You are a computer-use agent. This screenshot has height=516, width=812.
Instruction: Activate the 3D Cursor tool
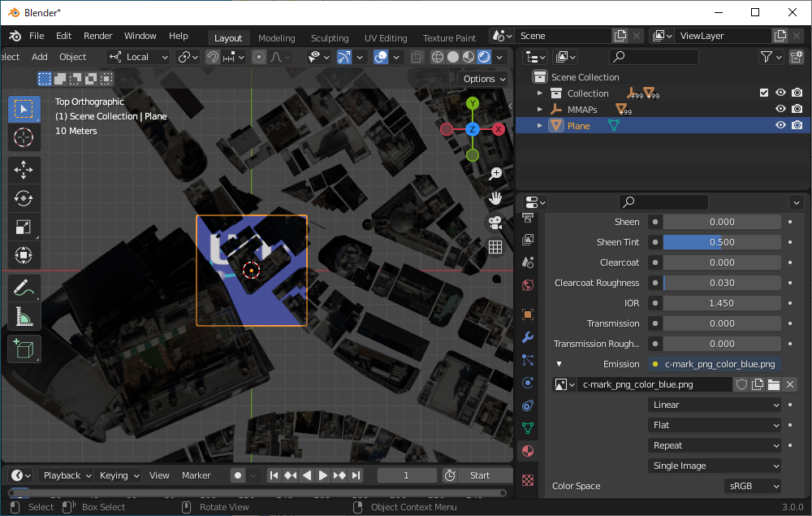24,138
